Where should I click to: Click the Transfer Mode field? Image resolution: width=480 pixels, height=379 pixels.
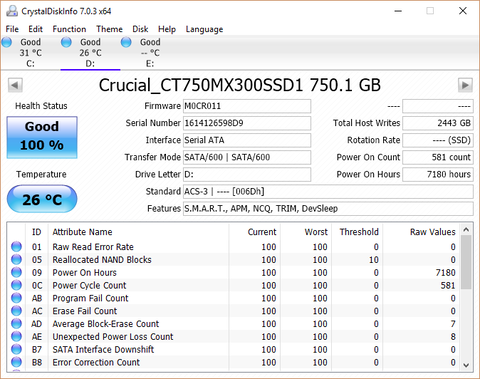pos(247,157)
